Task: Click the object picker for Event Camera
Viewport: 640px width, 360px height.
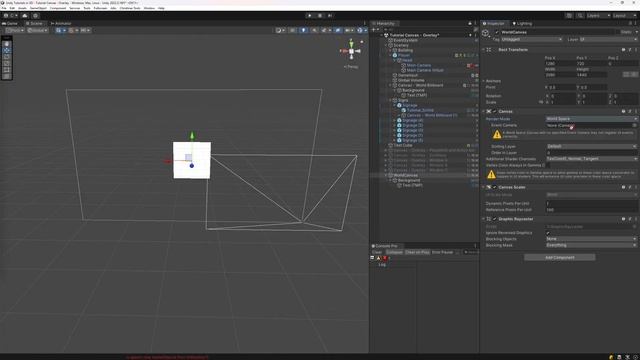Action: click(634, 125)
